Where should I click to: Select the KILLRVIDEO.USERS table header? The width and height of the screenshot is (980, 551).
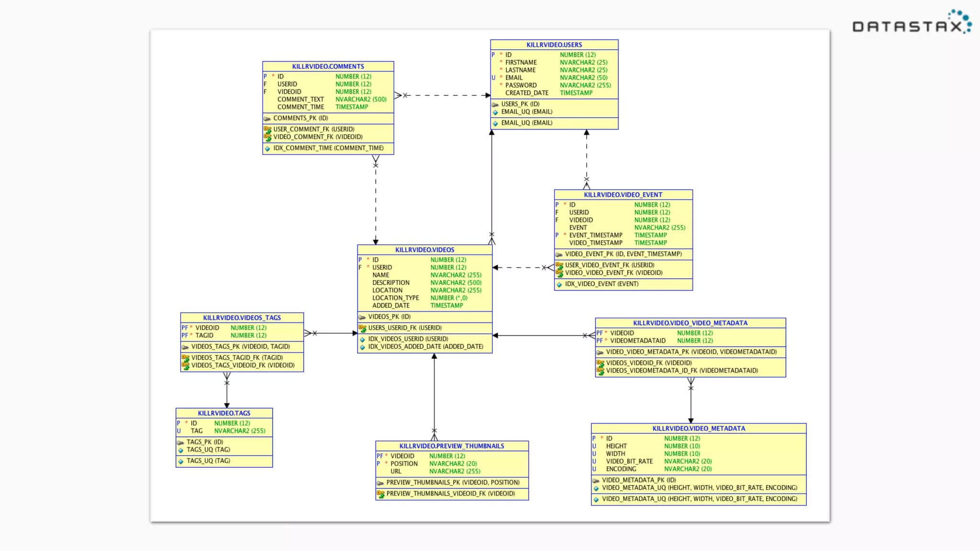point(554,45)
